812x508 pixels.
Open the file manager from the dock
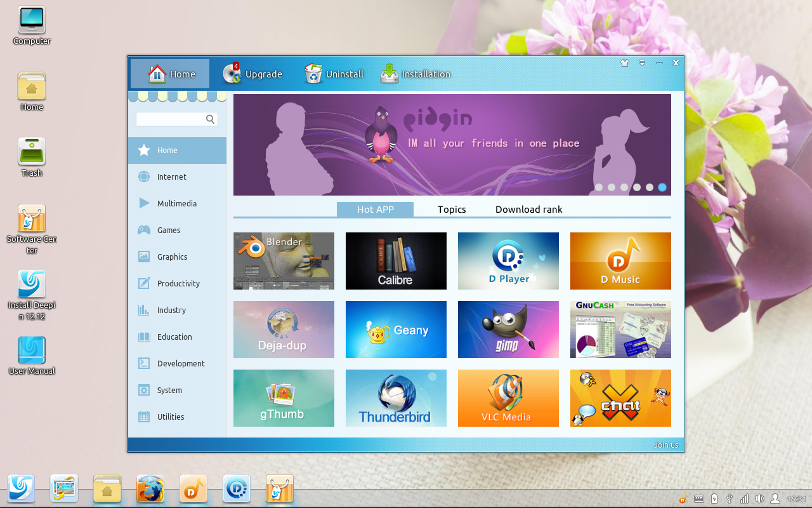107,489
